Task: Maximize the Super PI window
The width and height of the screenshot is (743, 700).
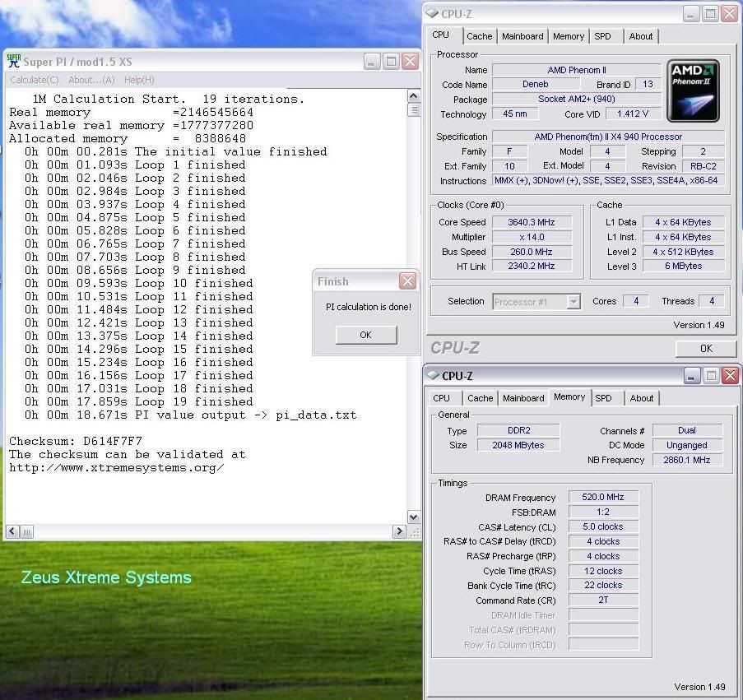Action: 391,62
